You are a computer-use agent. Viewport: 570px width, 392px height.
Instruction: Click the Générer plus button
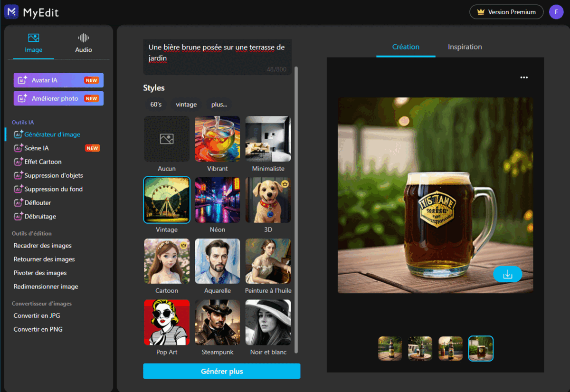222,371
